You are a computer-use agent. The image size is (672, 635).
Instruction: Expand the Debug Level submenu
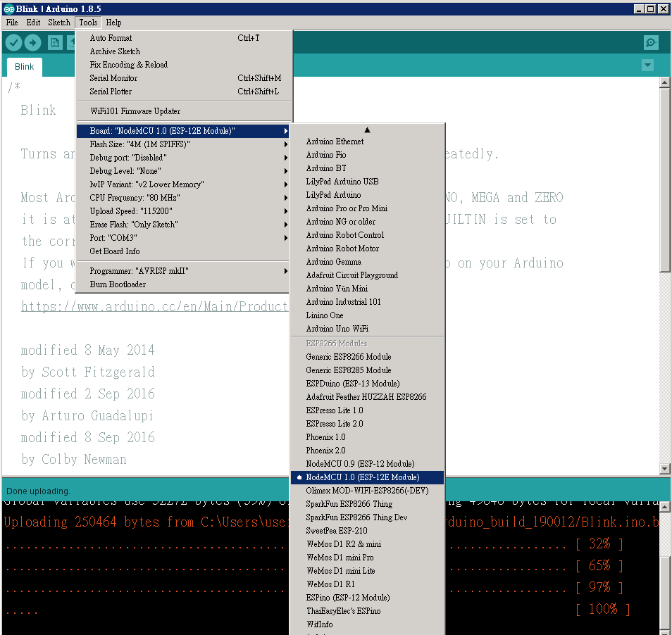(183, 171)
